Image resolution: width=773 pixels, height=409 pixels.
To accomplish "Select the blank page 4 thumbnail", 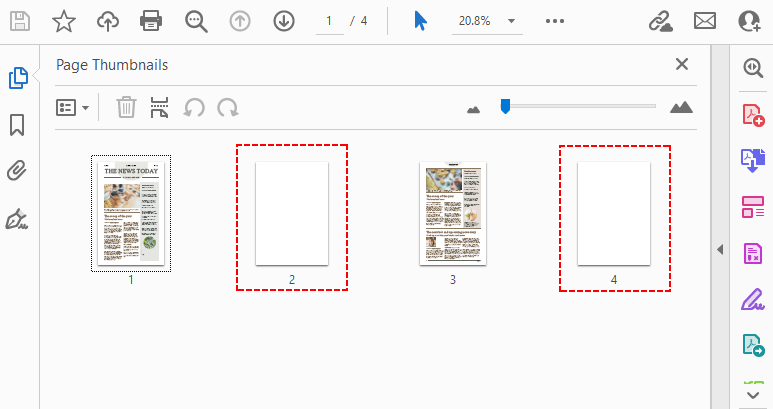I will pyautogui.click(x=614, y=213).
